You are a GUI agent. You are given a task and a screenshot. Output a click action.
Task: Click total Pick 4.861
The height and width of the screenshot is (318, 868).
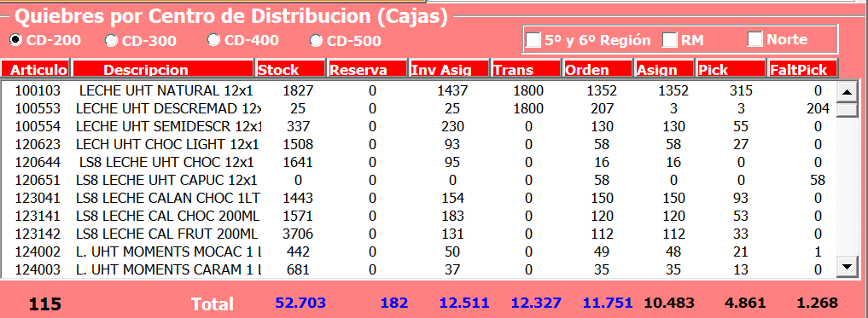coord(746,303)
